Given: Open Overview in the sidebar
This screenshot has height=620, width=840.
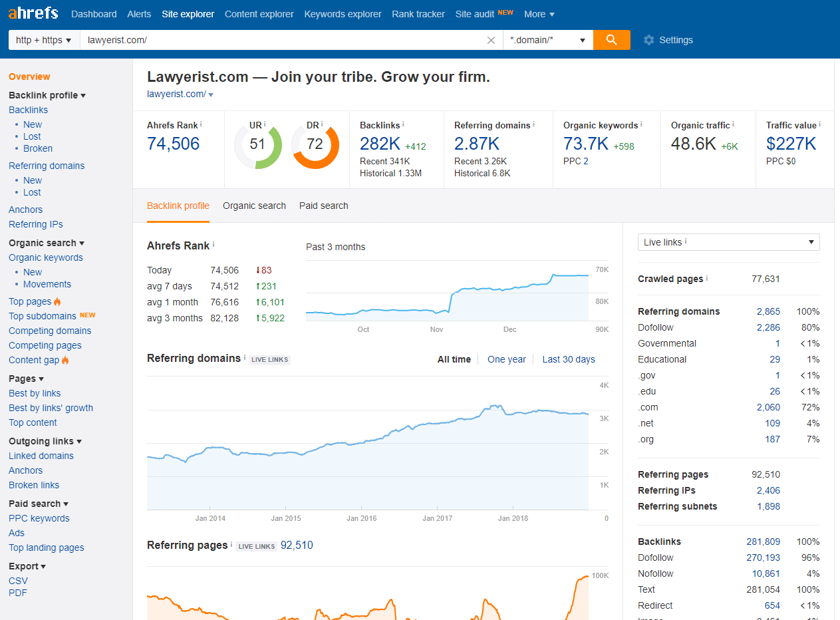Looking at the screenshot, I should pyautogui.click(x=29, y=77).
